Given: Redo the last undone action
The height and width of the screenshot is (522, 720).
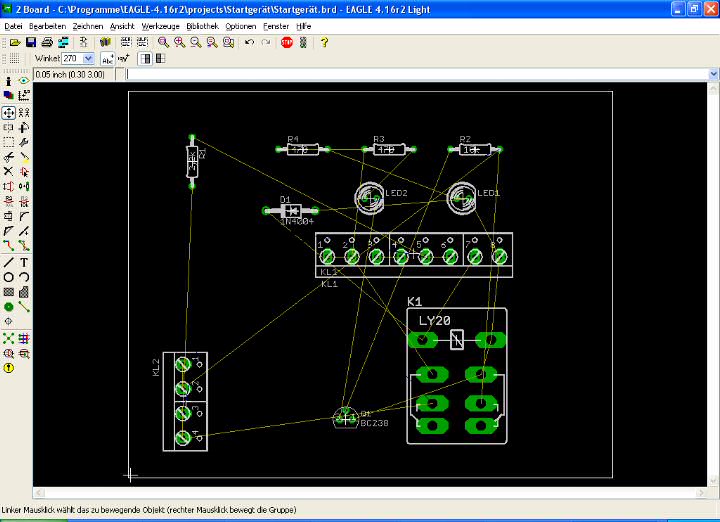Looking at the screenshot, I should click(x=266, y=43).
